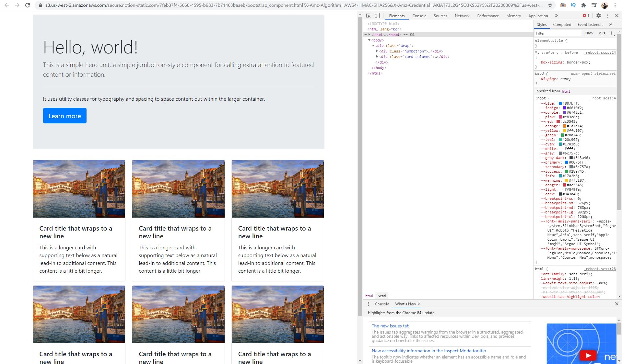Open the _reboot.scss:24 source link
Viewport: 622px width, 364px height.
pyautogui.click(x=600, y=52)
